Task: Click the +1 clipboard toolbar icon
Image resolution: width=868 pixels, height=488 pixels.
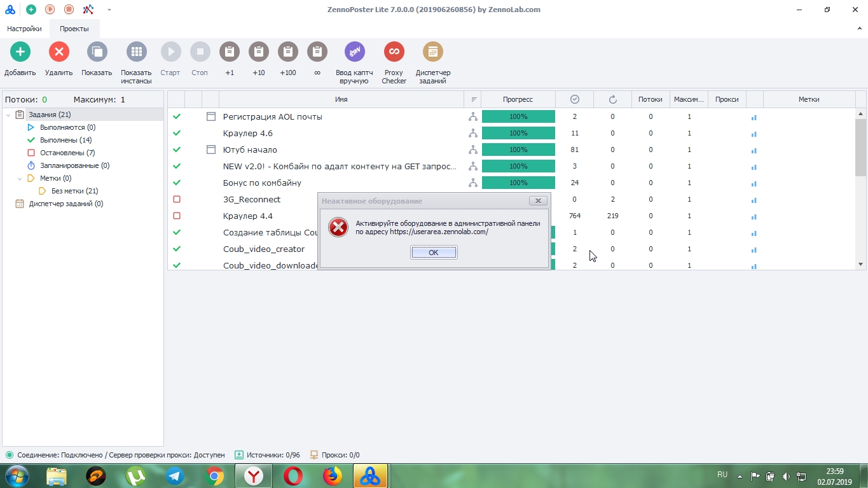Action: click(x=230, y=52)
